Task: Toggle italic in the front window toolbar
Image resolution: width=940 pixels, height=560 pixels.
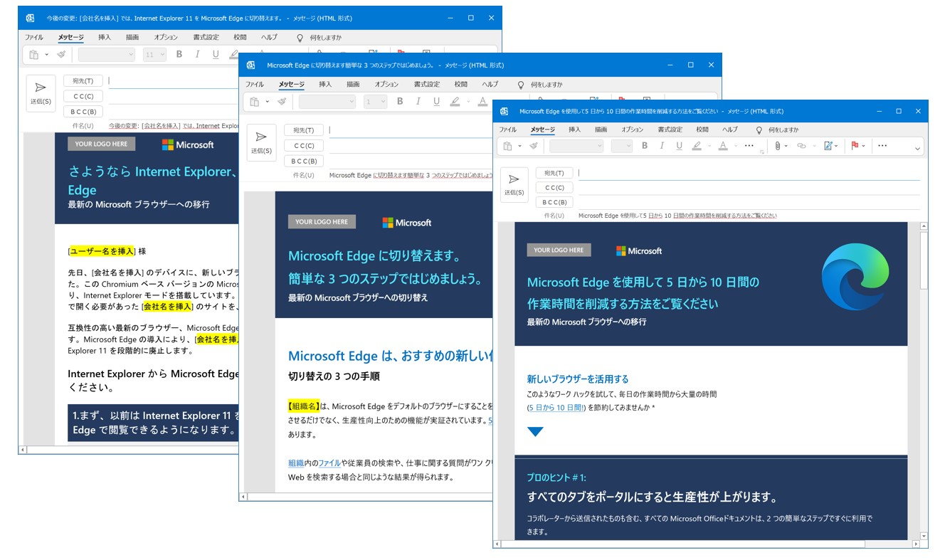Action: tap(662, 146)
